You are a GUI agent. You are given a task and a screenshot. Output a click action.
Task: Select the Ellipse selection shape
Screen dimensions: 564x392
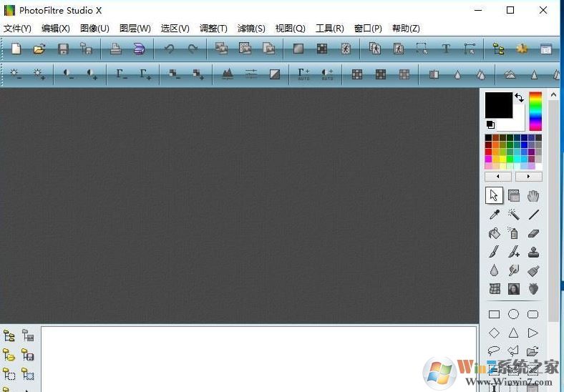pos(513,314)
